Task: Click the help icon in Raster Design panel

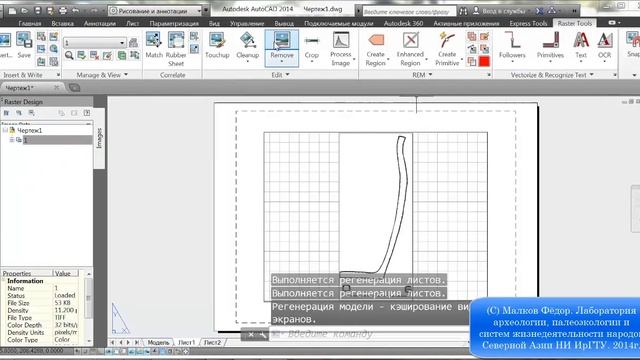Action: (87, 113)
